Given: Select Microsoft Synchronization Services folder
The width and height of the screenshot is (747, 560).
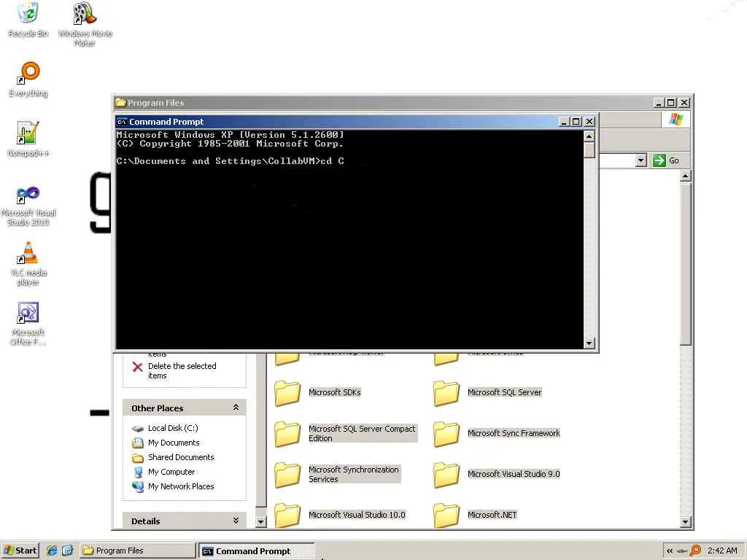Looking at the screenshot, I should 337,474.
